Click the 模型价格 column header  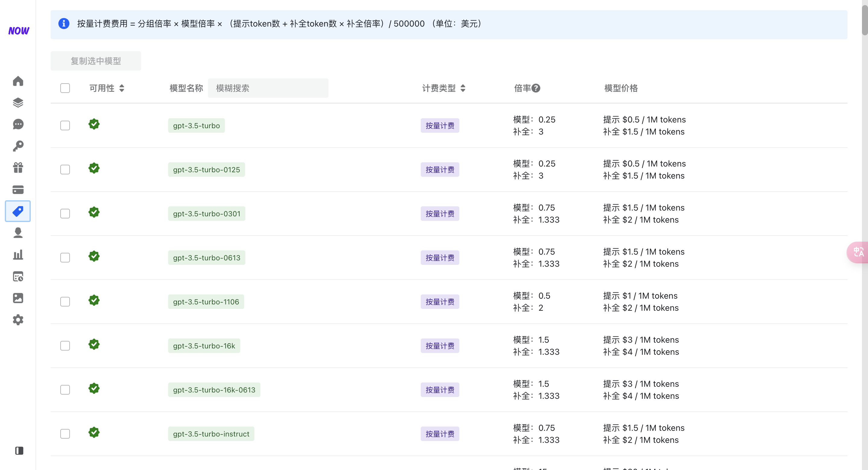coord(621,88)
